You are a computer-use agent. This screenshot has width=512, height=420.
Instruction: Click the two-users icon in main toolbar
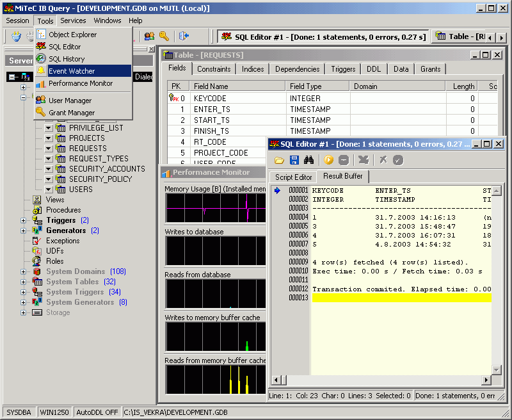(x=149, y=36)
